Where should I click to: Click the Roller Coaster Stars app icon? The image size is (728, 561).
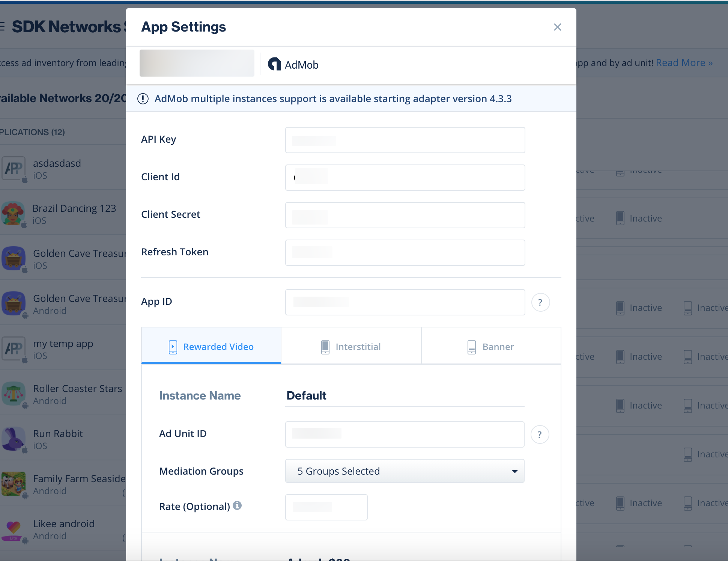click(13, 394)
